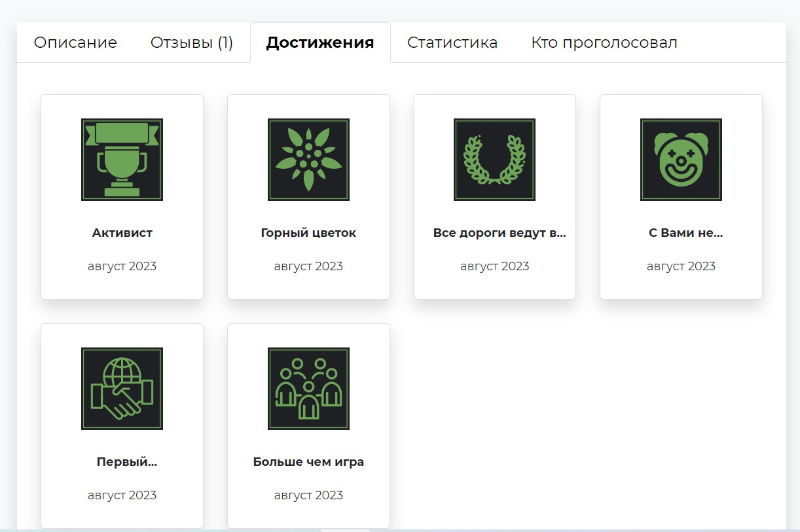Click the Все дороги ведут в... title
The height and width of the screenshot is (532, 800).
coord(500,233)
